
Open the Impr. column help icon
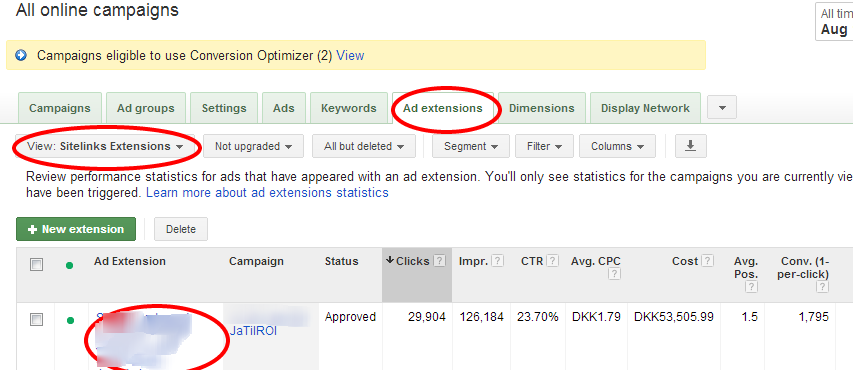click(x=497, y=261)
